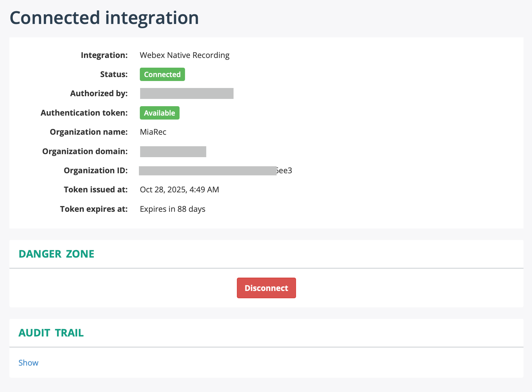This screenshot has height=392, width=532.
Task: Click the Expires in 88 days text
Action: coord(172,209)
